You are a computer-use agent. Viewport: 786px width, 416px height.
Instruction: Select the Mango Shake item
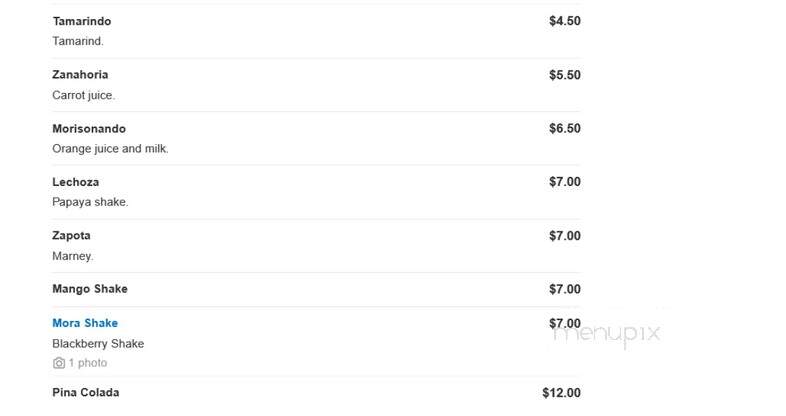click(x=90, y=289)
